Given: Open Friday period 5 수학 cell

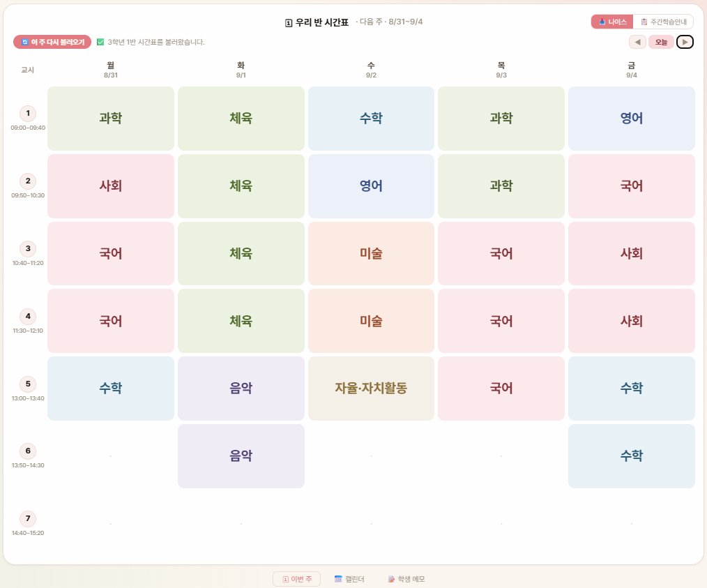Looking at the screenshot, I should tap(631, 389).
